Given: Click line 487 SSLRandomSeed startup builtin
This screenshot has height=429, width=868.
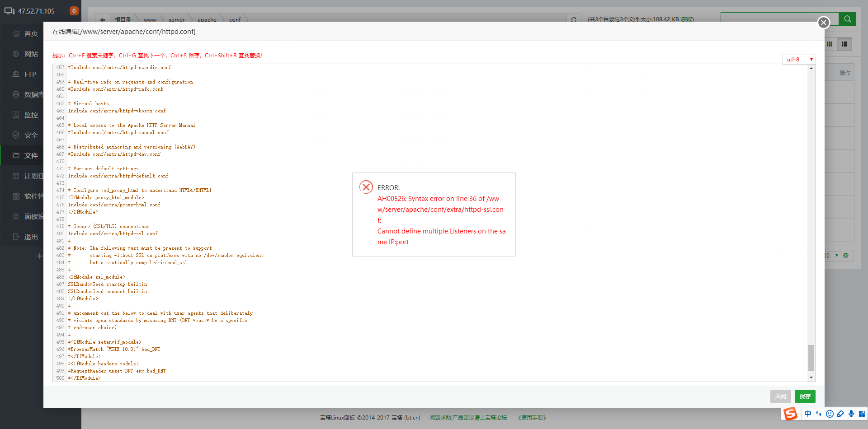Looking at the screenshot, I should pyautogui.click(x=107, y=284).
